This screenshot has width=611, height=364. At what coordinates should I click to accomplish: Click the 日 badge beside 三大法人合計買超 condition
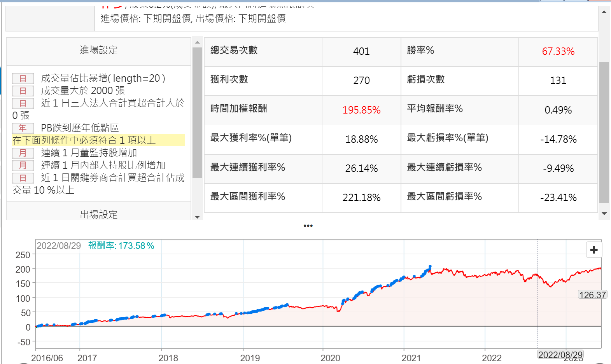[x=23, y=103]
